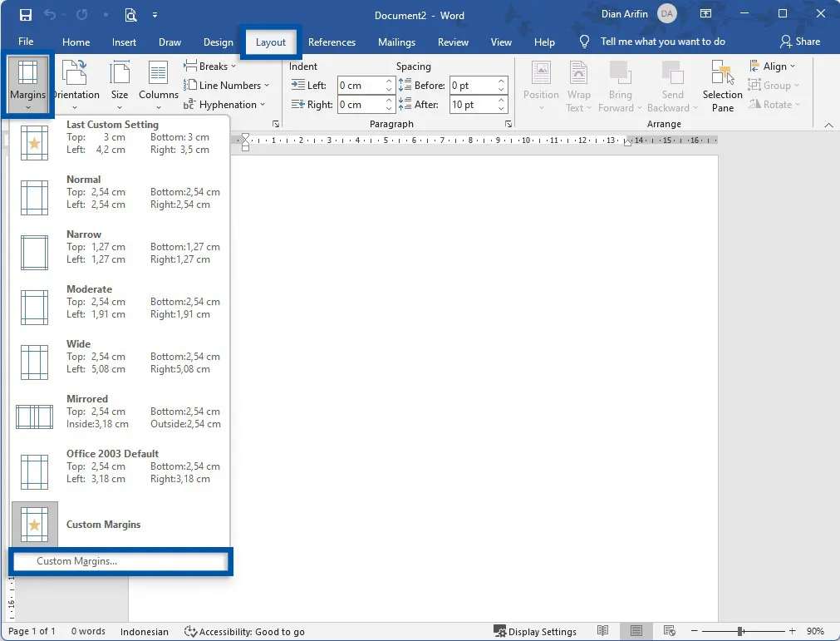Click the Accessibility check status icon
The height and width of the screenshot is (641, 840).
pyautogui.click(x=190, y=632)
